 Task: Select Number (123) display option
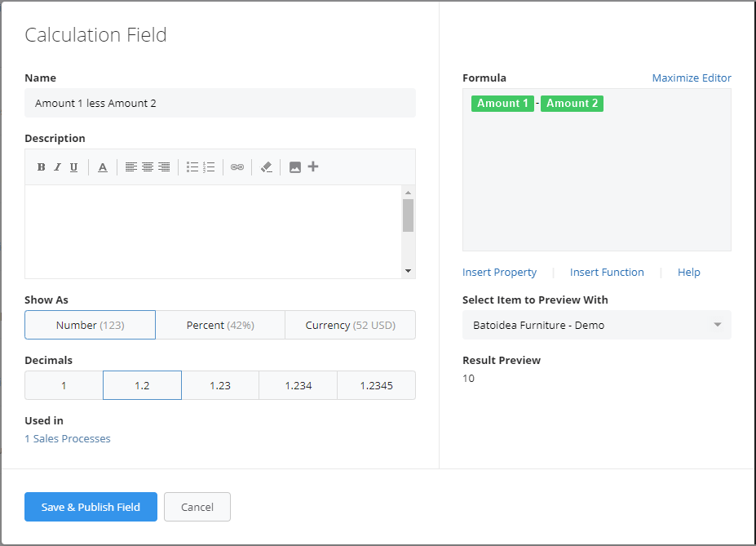click(91, 325)
